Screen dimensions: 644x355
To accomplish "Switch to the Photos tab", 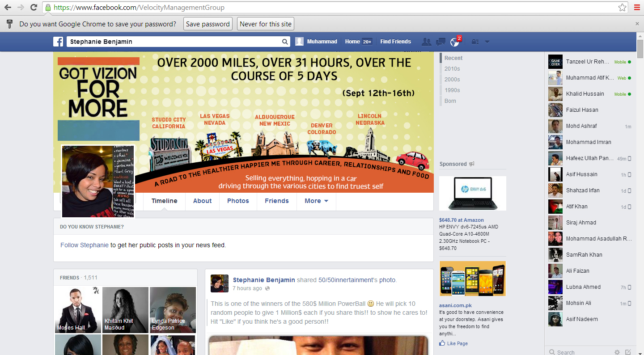I will click(x=238, y=201).
